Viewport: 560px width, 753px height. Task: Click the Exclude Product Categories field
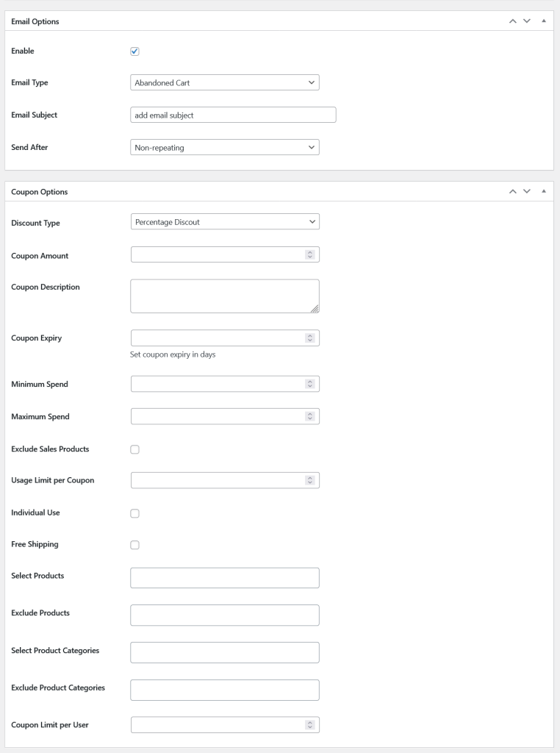tap(225, 690)
